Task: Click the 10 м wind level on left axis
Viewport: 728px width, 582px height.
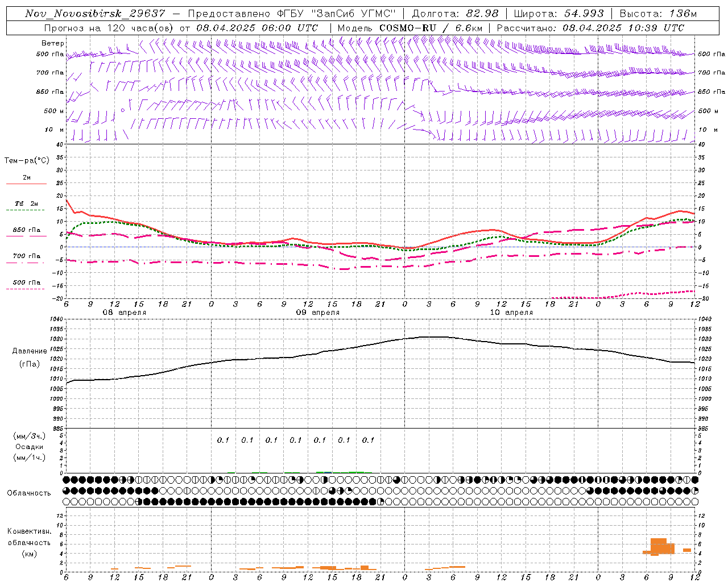Action: coord(55,130)
